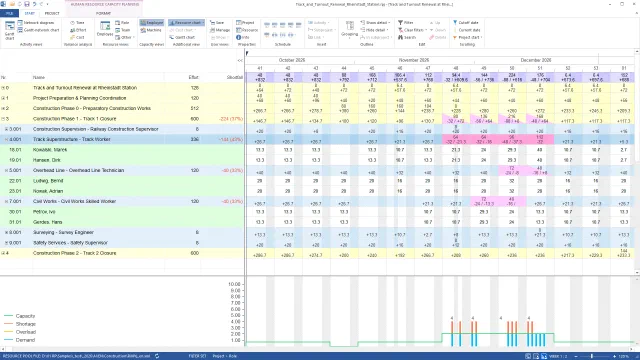This screenshot has height=360, width=640.
Task: Select the Hansen, Dirk employee row
Action: point(122,160)
